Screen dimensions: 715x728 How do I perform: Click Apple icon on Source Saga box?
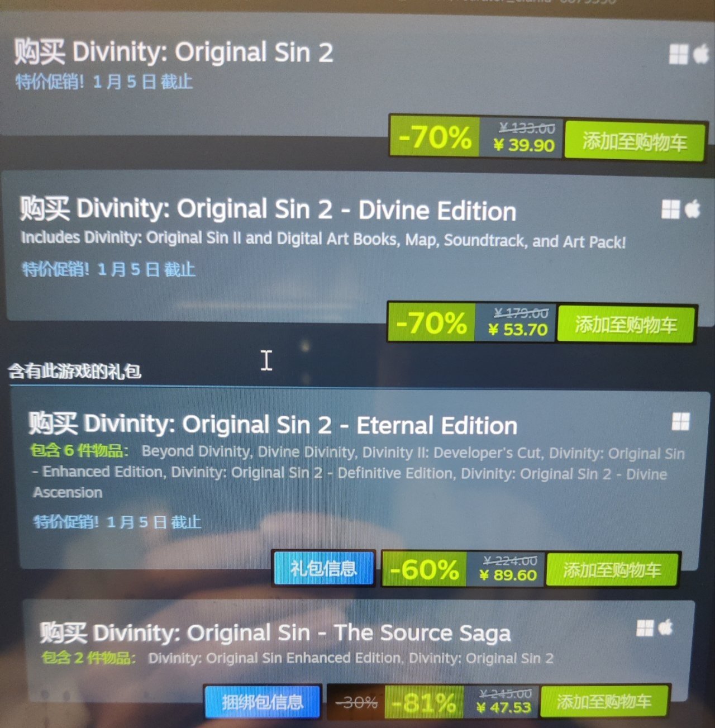[665, 627]
